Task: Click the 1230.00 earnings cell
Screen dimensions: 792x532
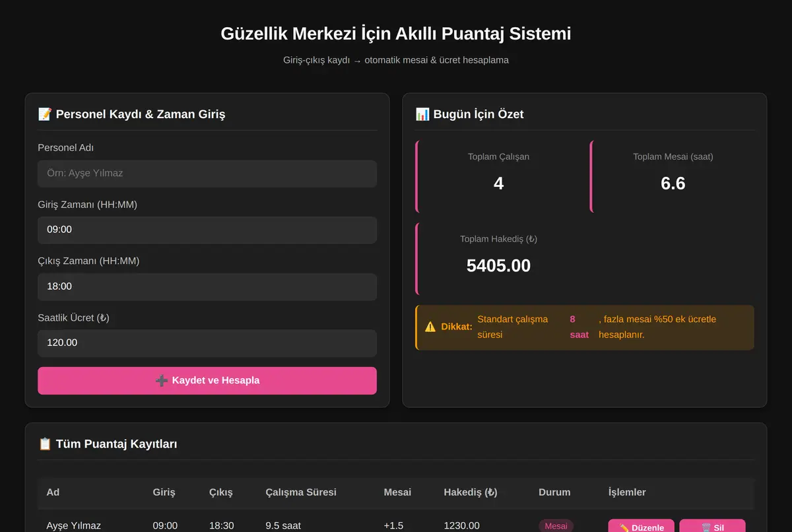Action: point(462,526)
